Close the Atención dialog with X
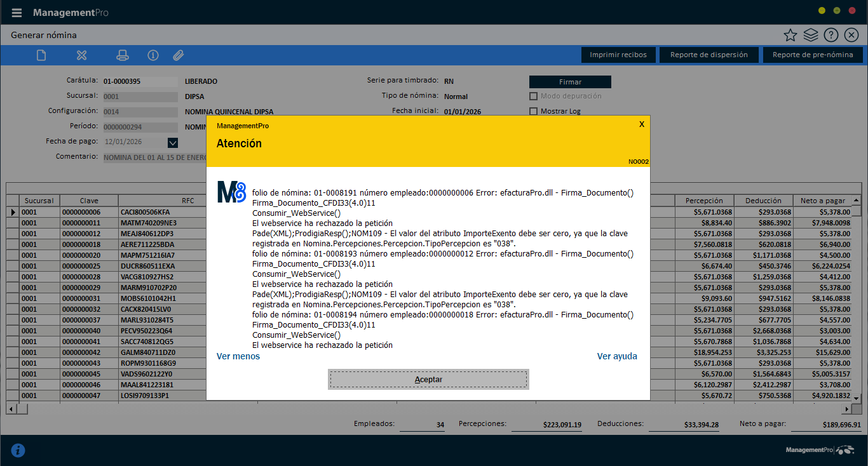868x466 pixels. 641,124
